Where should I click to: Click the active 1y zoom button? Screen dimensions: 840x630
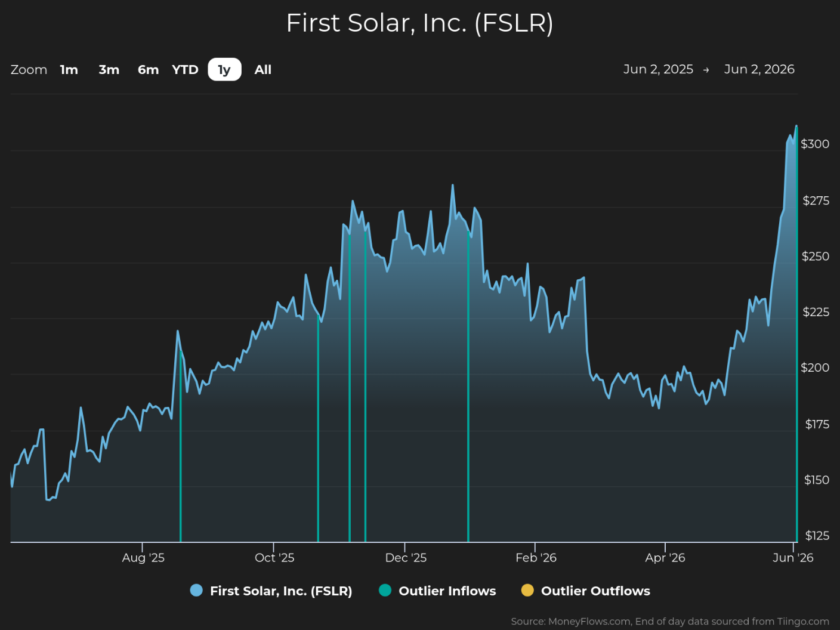click(x=224, y=70)
